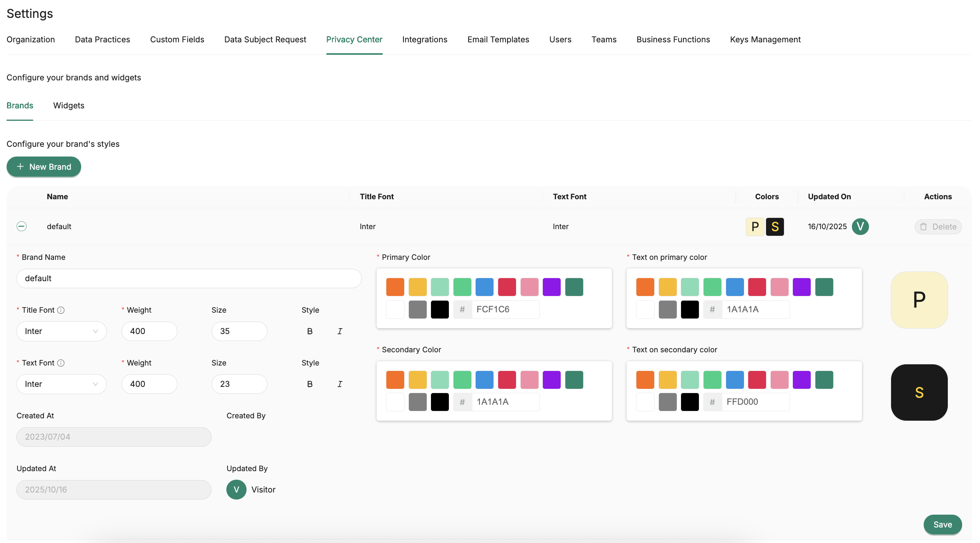Viewport: 980px width, 543px height.
Task: Click the Title Font info icon
Action: 61,310
